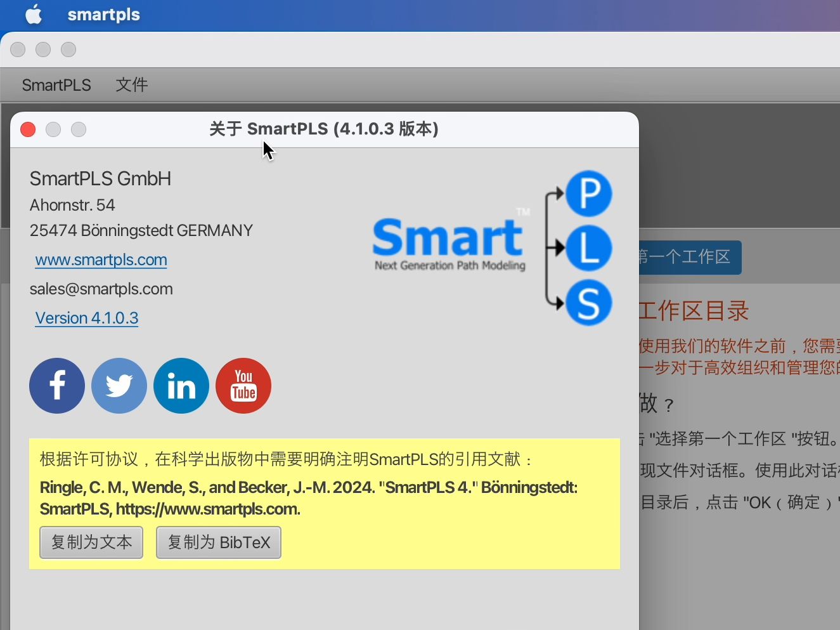Click the Apple menu icon
This screenshot has height=630, width=840.
(34, 14)
